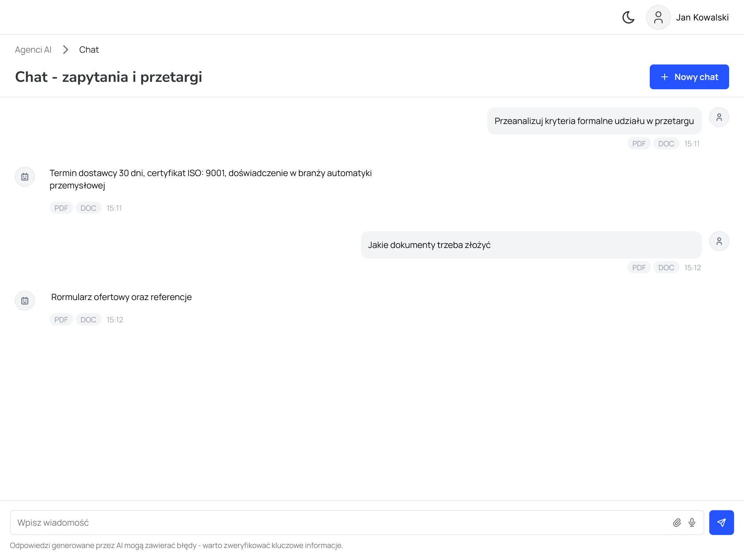Select the Chat breadcrumb item
Image resolution: width=744 pixels, height=560 pixels.
[x=89, y=50]
